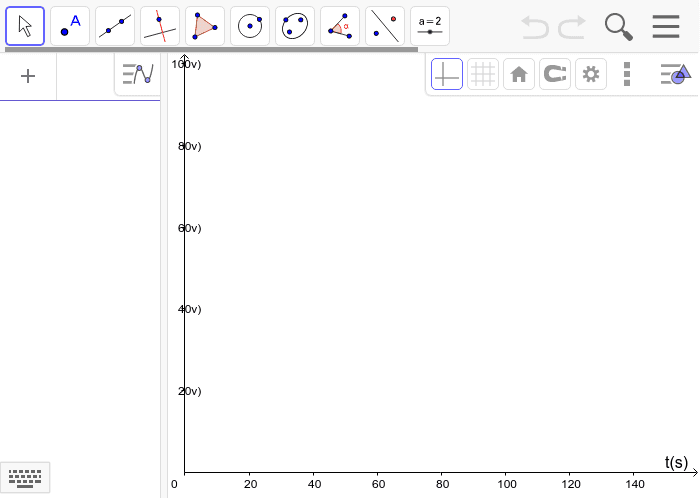This screenshot has height=500, width=700.
Task: Select the Polygon tool
Action: 205,26
